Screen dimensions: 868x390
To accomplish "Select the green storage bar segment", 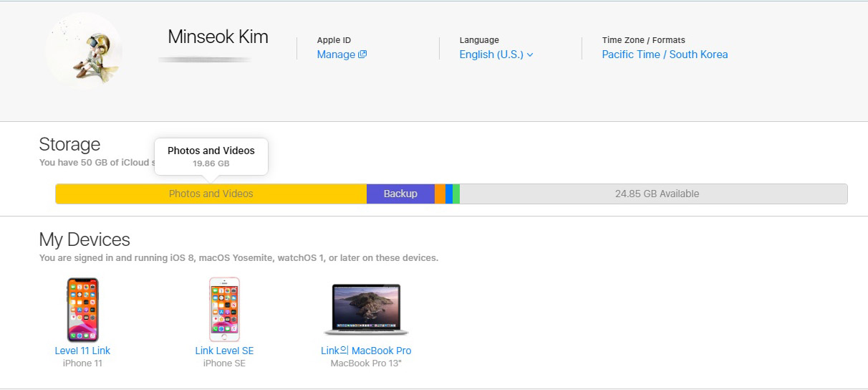I will pyautogui.click(x=456, y=194).
